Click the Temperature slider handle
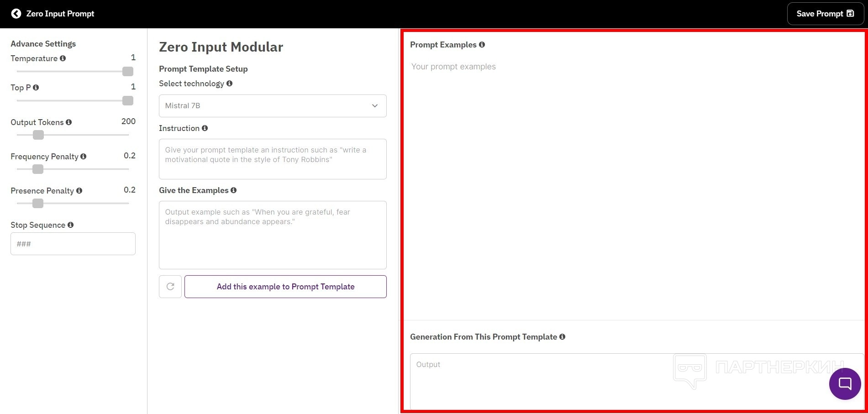 tap(128, 71)
